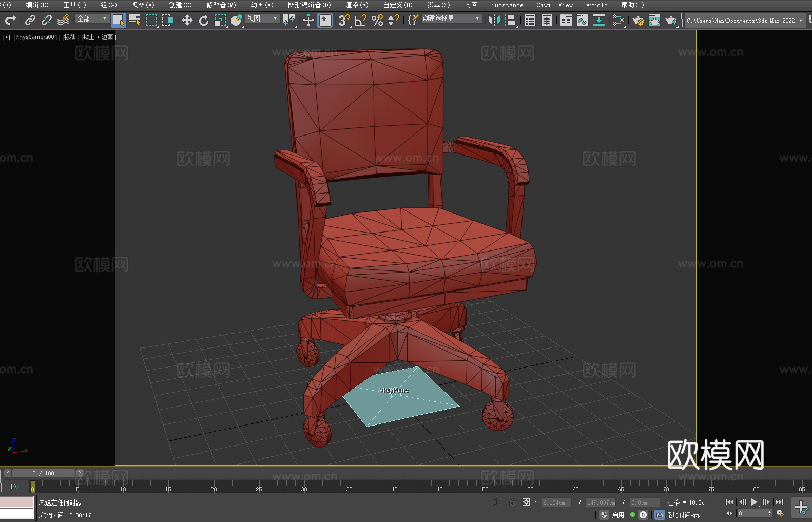Toggle Angle Snap

(x=361, y=20)
